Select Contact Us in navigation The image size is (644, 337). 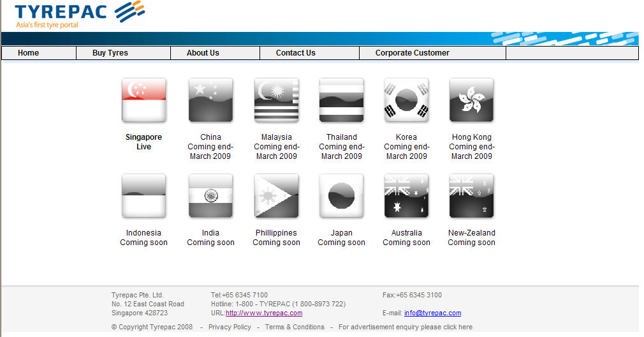(x=296, y=53)
